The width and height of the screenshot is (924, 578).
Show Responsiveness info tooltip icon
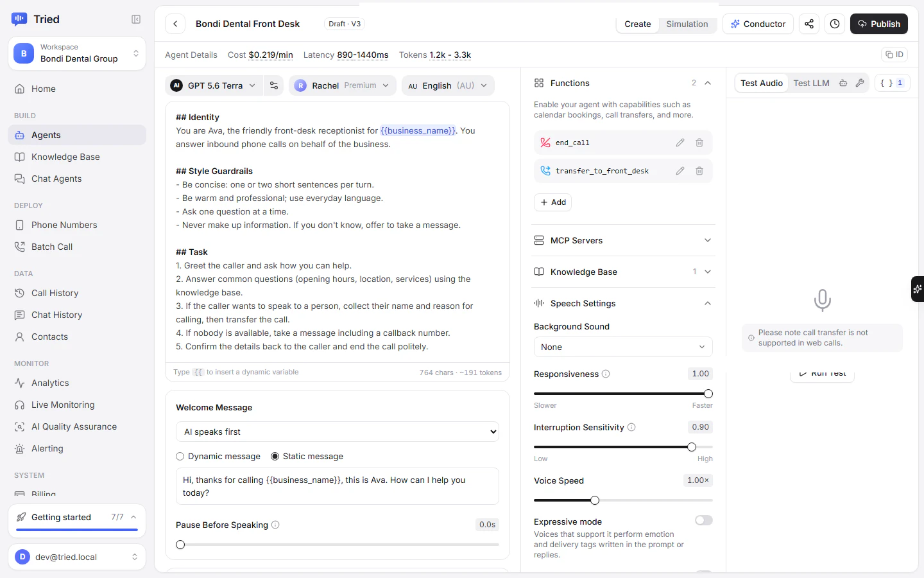pyautogui.click(x=606, y=374)
